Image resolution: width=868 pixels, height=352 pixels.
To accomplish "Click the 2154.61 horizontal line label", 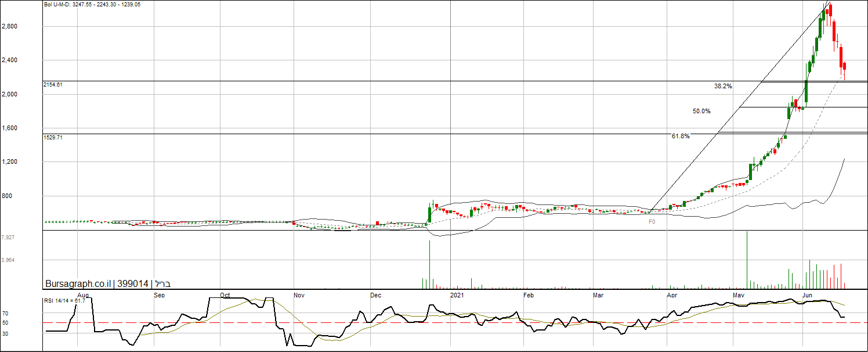I will tap(53, 85).
